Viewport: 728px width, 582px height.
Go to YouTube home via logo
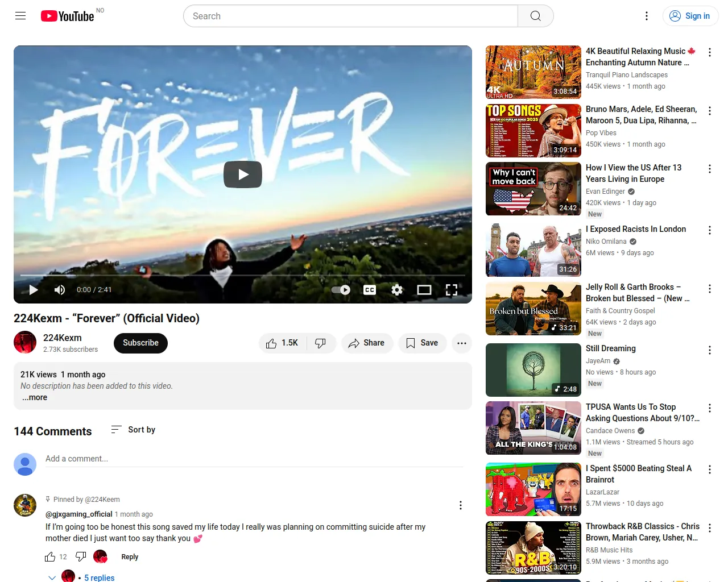[x=68, y=16]
